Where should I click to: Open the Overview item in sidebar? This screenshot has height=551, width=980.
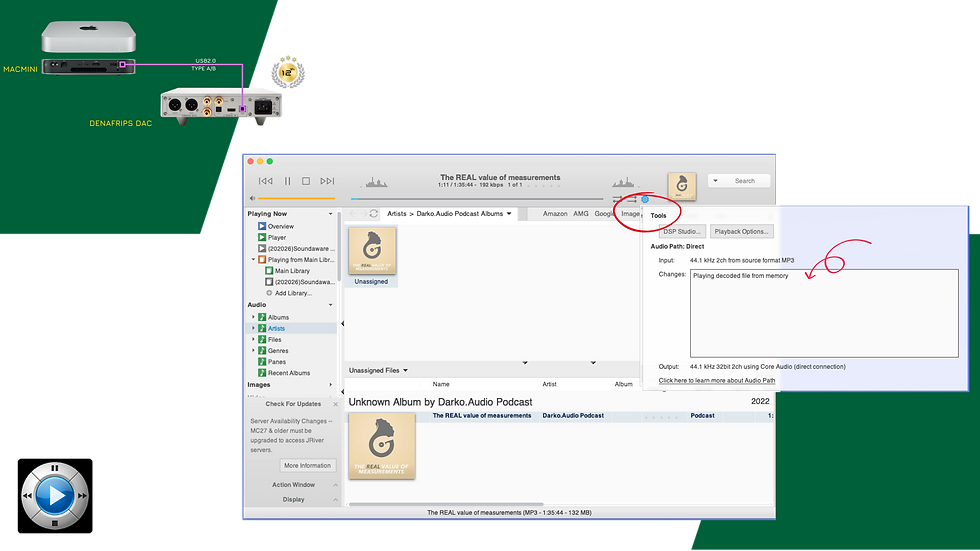(x=281, y=227)
